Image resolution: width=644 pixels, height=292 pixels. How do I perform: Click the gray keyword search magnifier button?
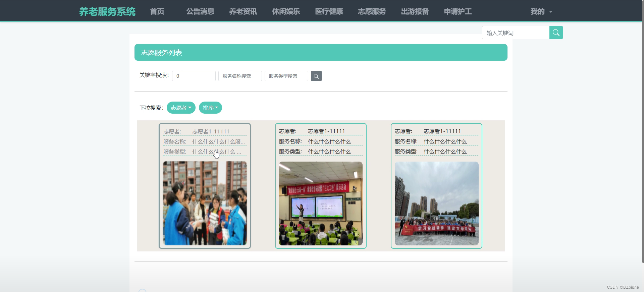pos(316,76)
